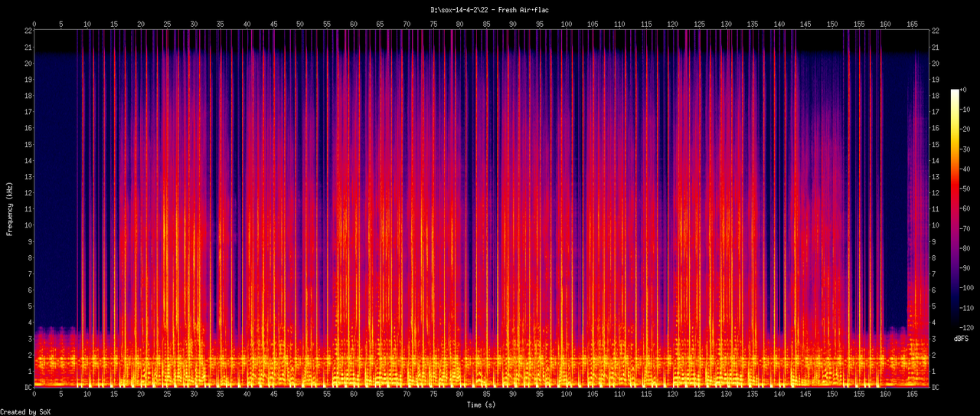Click the '-90' value on dBFS scale
Image resolution: width=980 pixels, height=416 pixels.
pyautogui.click(x=967, y=268)
